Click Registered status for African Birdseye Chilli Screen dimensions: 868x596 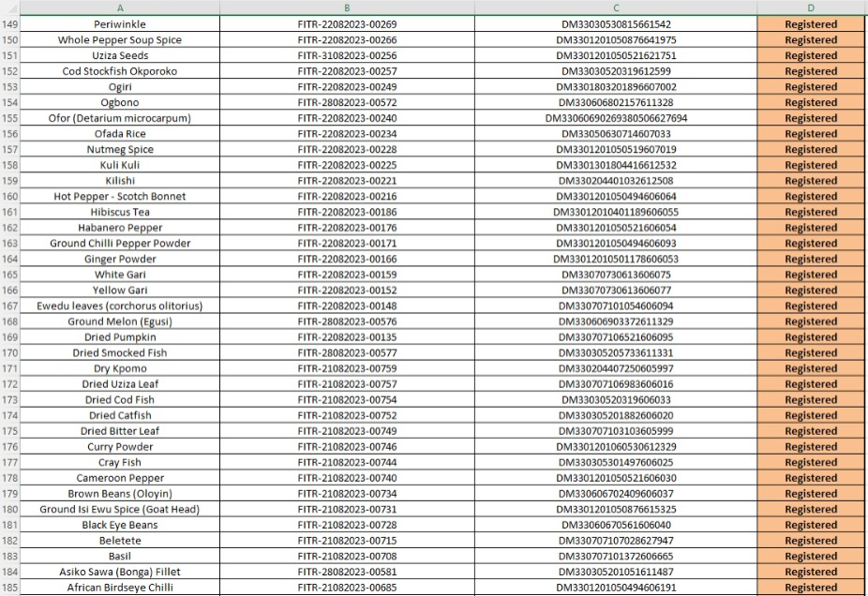(811, 588)
